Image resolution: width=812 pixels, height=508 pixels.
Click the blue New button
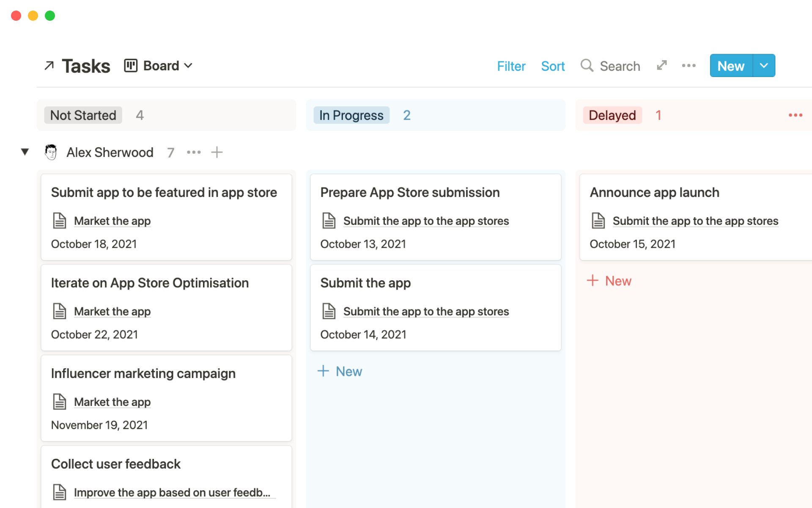(731, 66)
